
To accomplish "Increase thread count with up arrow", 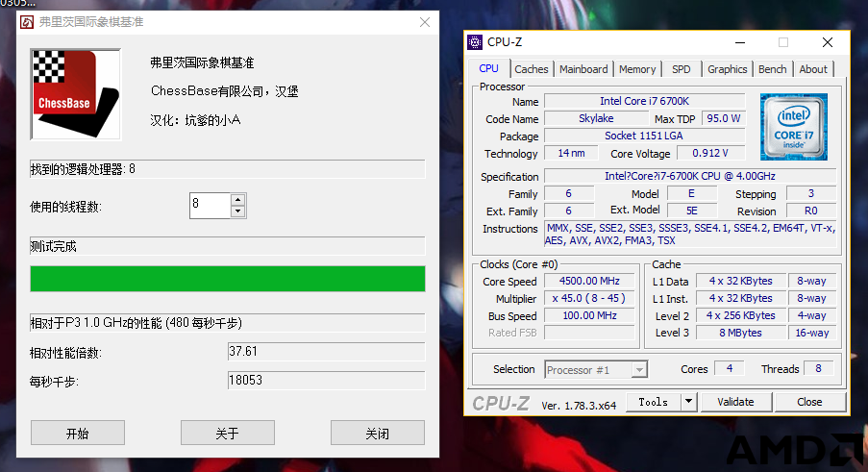I will pos(238,200).
